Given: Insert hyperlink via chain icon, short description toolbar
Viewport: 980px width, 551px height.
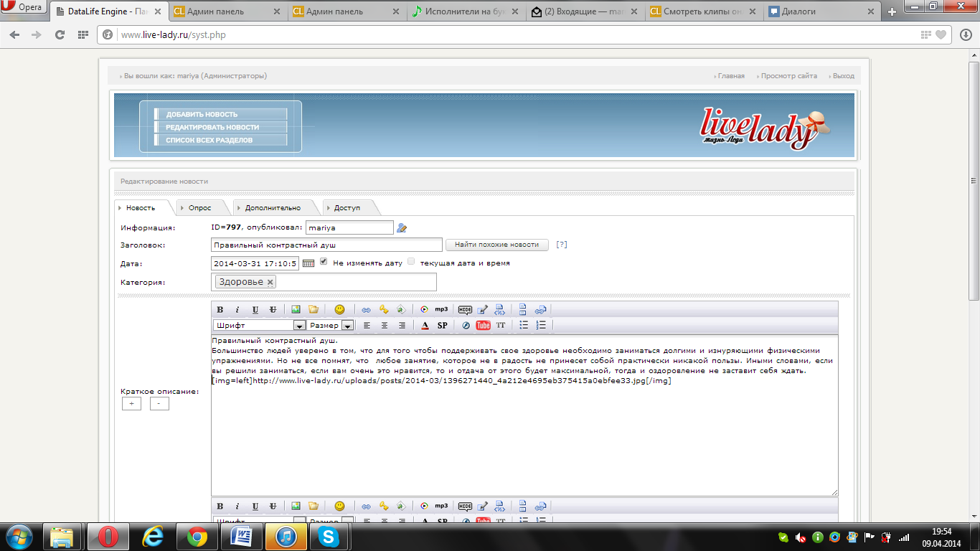Looking at the screenshot, I should coord(366,309).
